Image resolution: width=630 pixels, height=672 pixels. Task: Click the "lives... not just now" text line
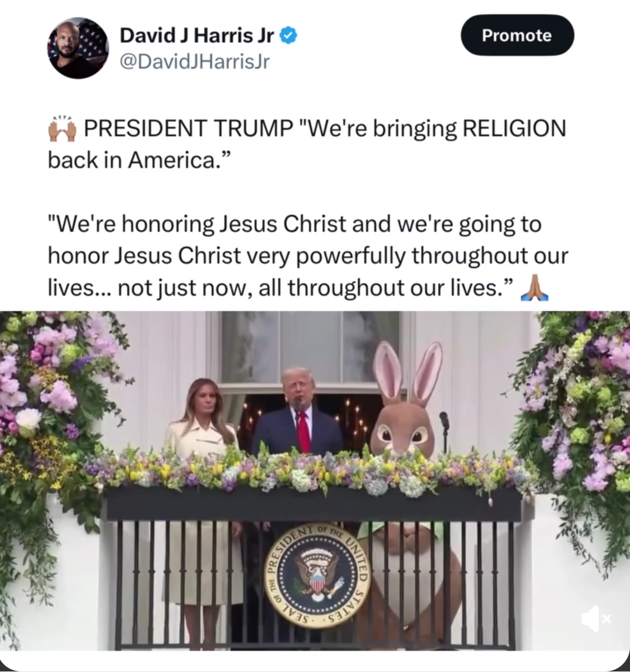click(x=280, y=288)
